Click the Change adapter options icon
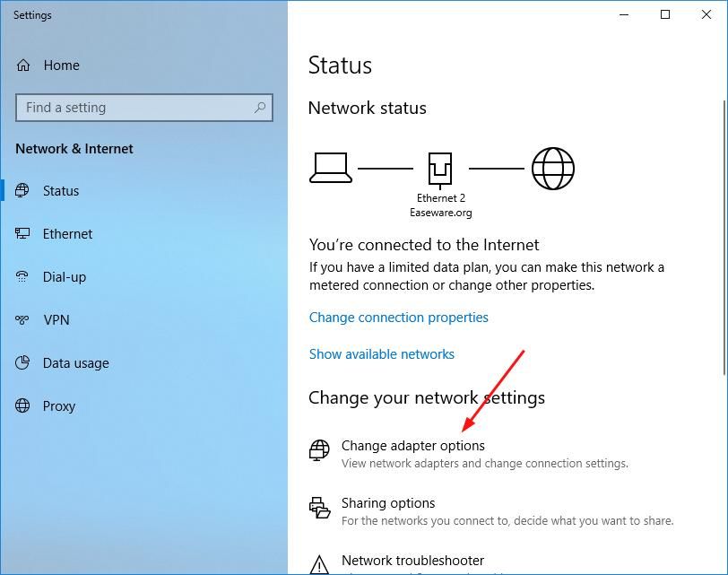Viewport: 728px width, 575px height. [319, 450]
